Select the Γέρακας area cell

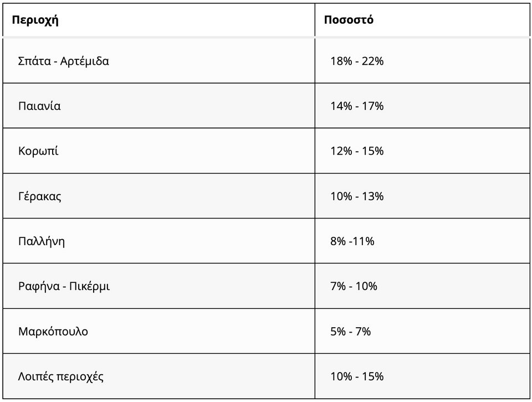click(x=40, y=196)
